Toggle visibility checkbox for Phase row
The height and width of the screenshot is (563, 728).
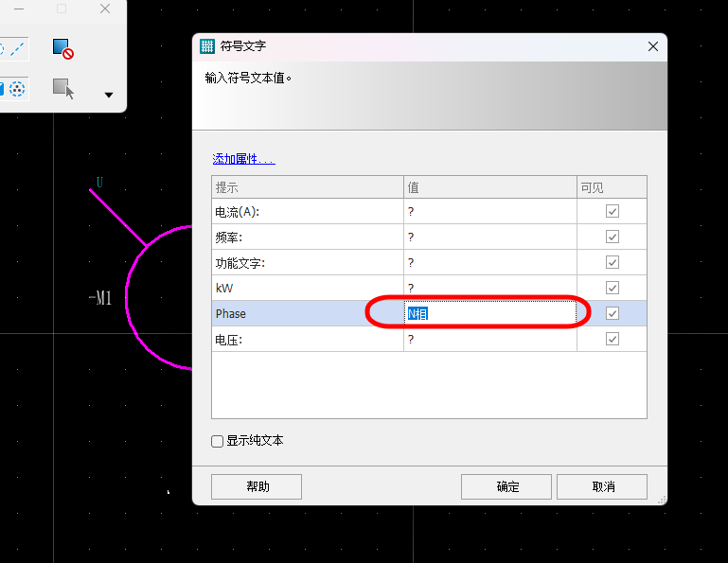[612, 313]
